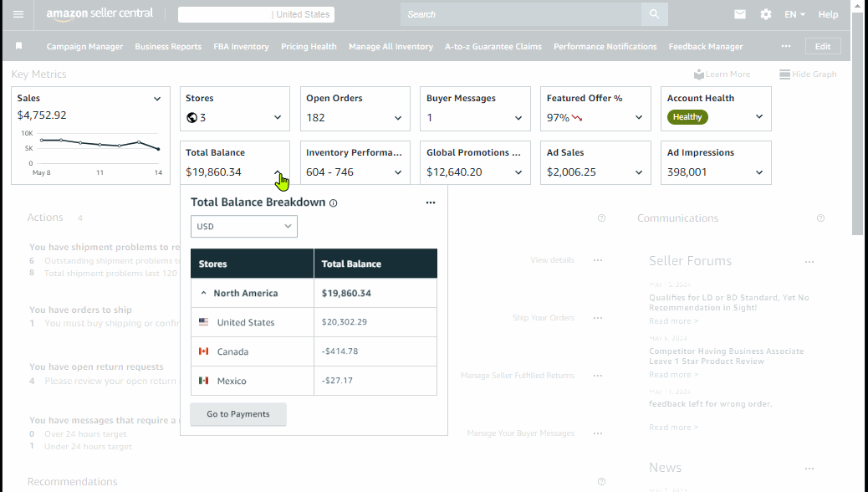
Task: Open the hamburger main menu
Action: (x=18, y=14)
